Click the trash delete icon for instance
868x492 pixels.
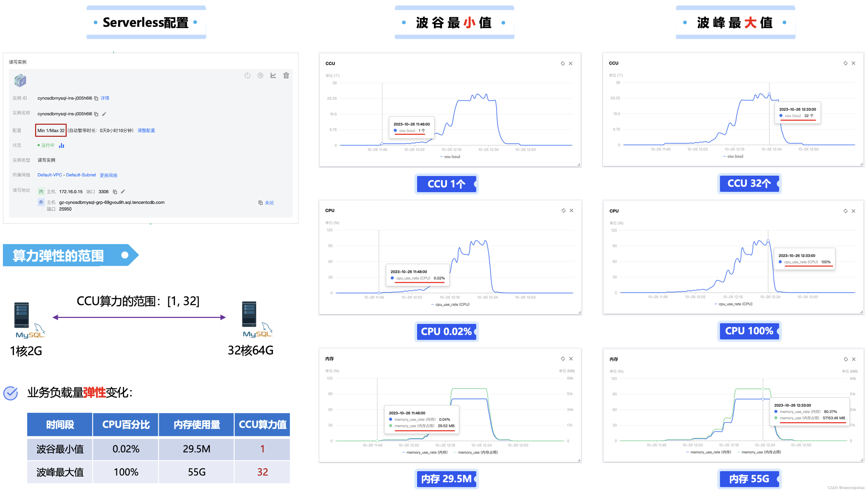point(286,75)
